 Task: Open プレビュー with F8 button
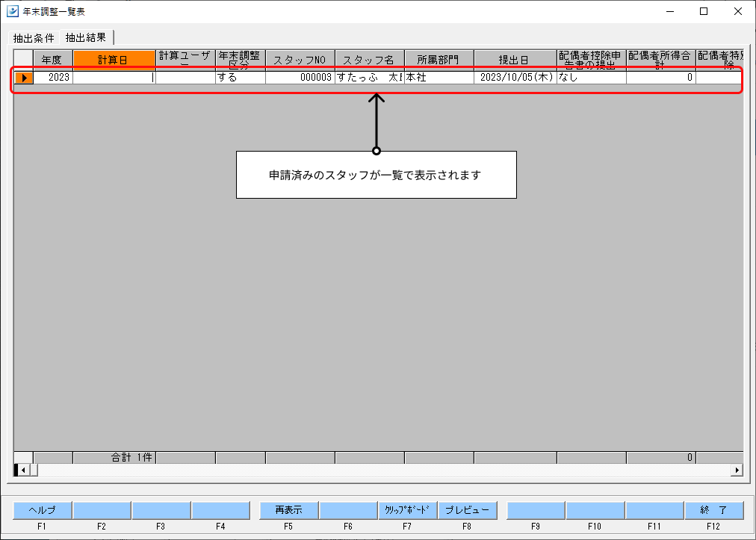pyautogui.click(x=467, y=510)
